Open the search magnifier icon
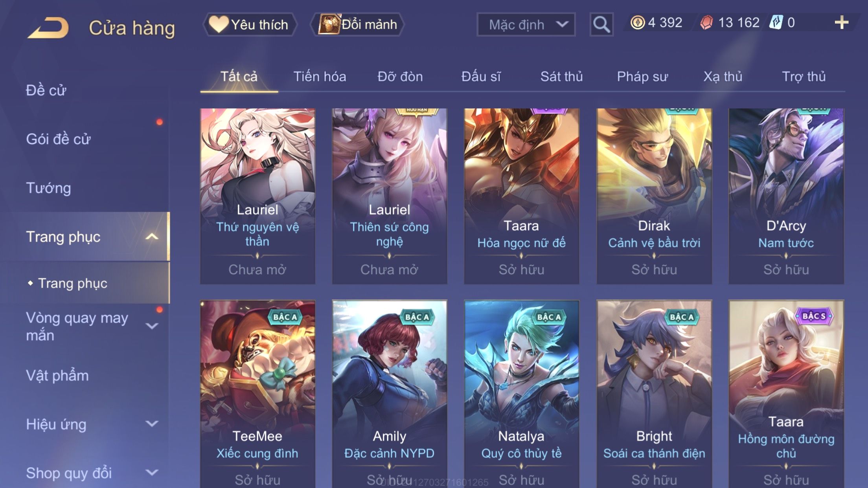This screenshot has height=488, width=868. [x=601, y=24]
